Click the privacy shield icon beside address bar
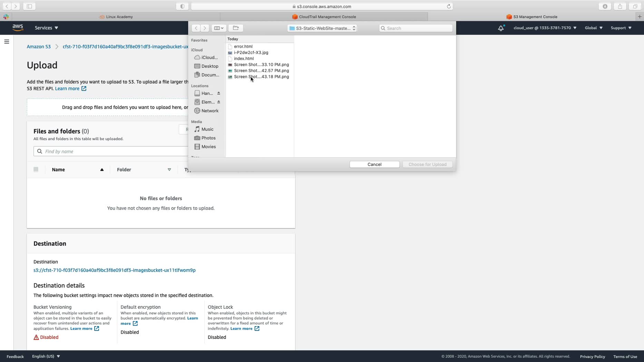The height and width of the screenshot is (362, 644). (182, 6)
